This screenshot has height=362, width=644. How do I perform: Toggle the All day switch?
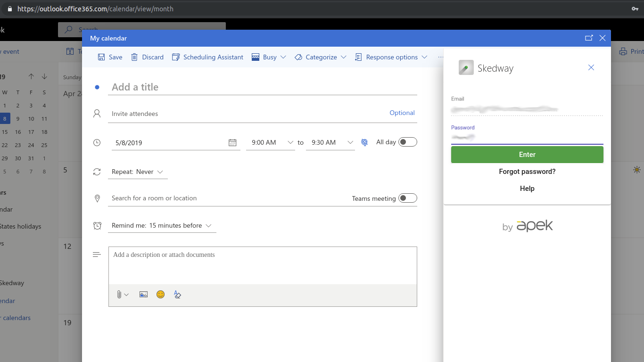tap(408, 142)
